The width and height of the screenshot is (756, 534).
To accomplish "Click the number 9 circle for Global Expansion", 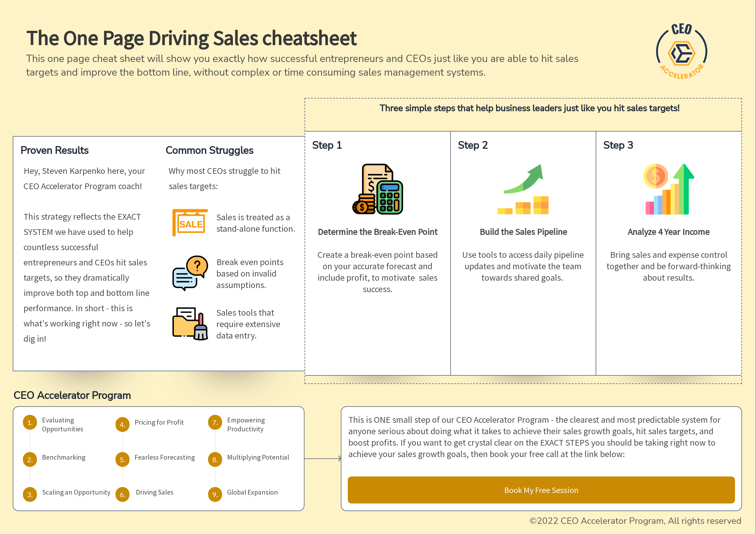I will click(x=215, y=495).
